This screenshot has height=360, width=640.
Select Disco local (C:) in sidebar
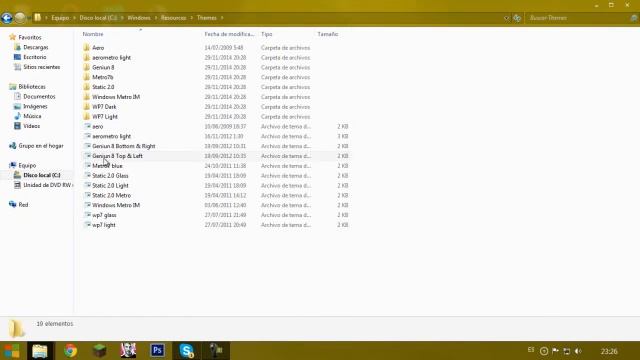(x=42, y=175)
